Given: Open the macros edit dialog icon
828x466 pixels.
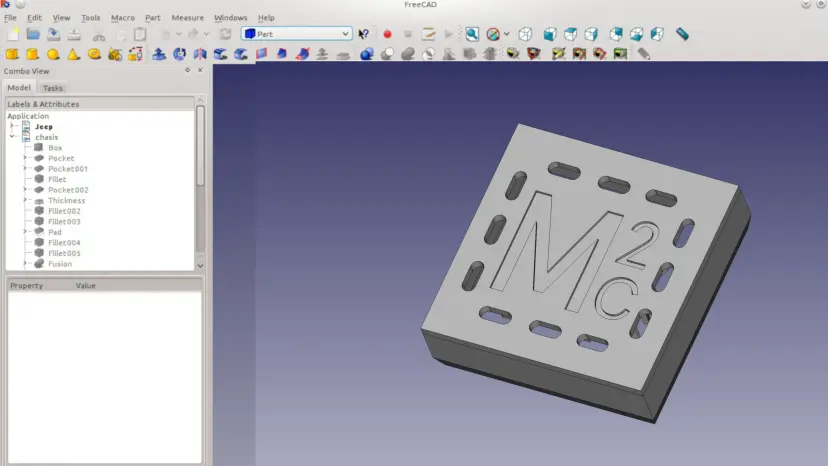Looking at the screenshot, I should (x=428, y=34).
